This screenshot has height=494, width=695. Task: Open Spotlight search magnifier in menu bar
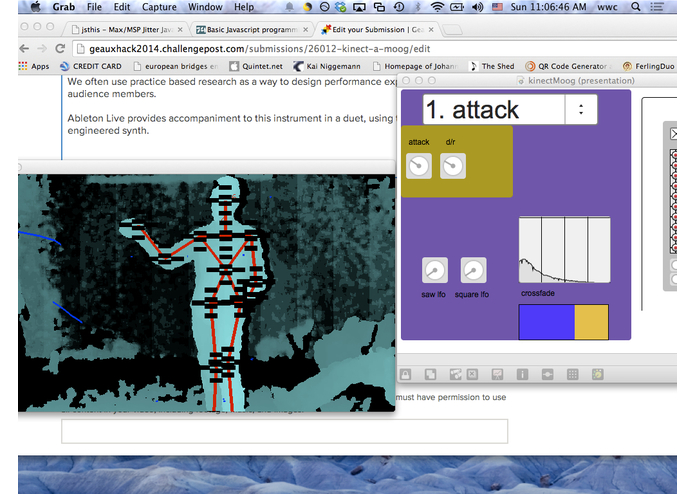[x=636, y=7]
